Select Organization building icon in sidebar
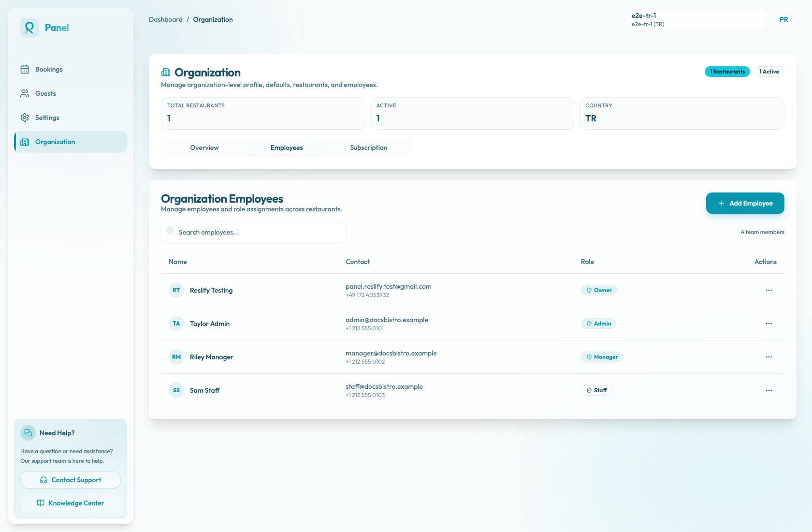The image size is (812, 532). point(25,142)
